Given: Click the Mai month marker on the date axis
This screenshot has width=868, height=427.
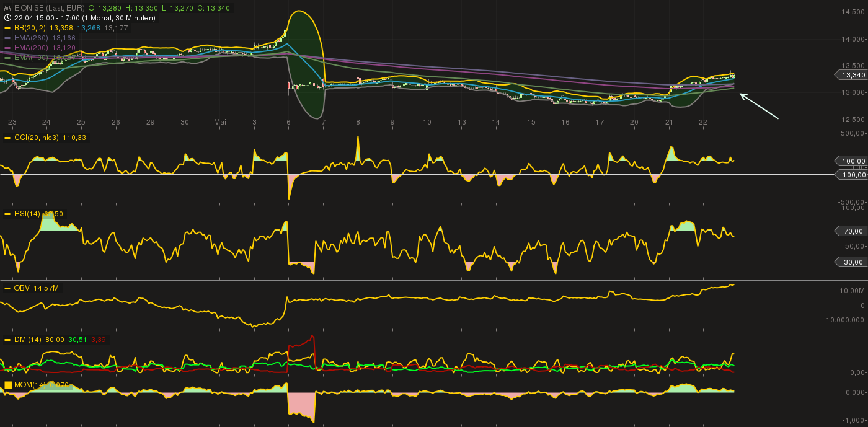Looking at the screenshot, I should point(220,123).
